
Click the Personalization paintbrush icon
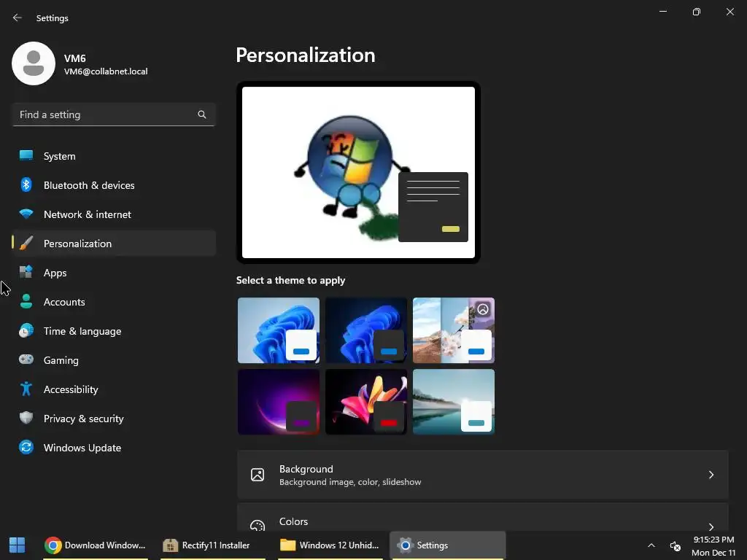26,244
